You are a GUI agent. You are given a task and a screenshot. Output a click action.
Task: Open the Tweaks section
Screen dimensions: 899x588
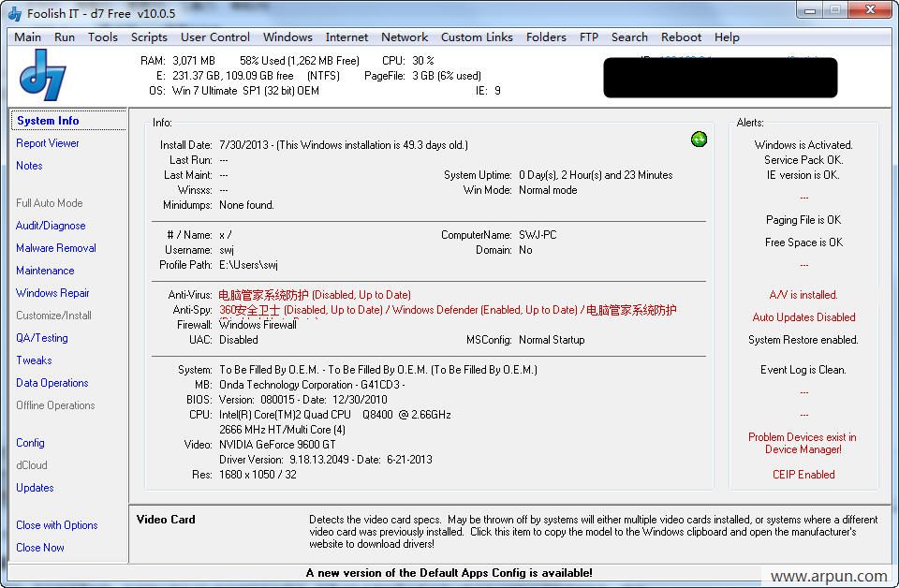pos(34,360)
